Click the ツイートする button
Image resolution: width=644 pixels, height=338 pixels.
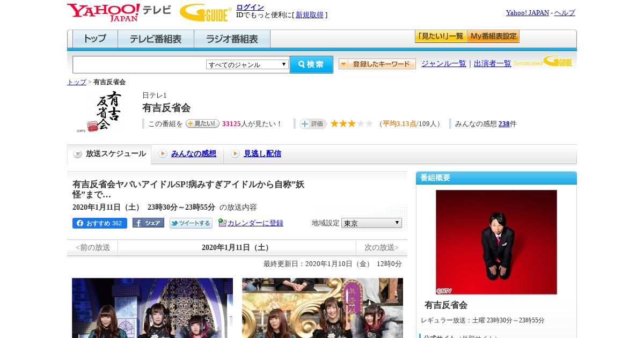[191, 223]
